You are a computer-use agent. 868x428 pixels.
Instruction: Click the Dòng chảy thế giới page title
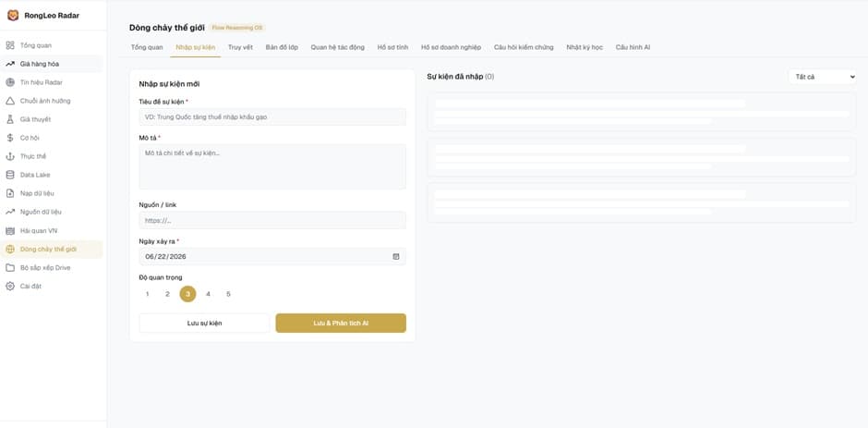coord(166,28)
